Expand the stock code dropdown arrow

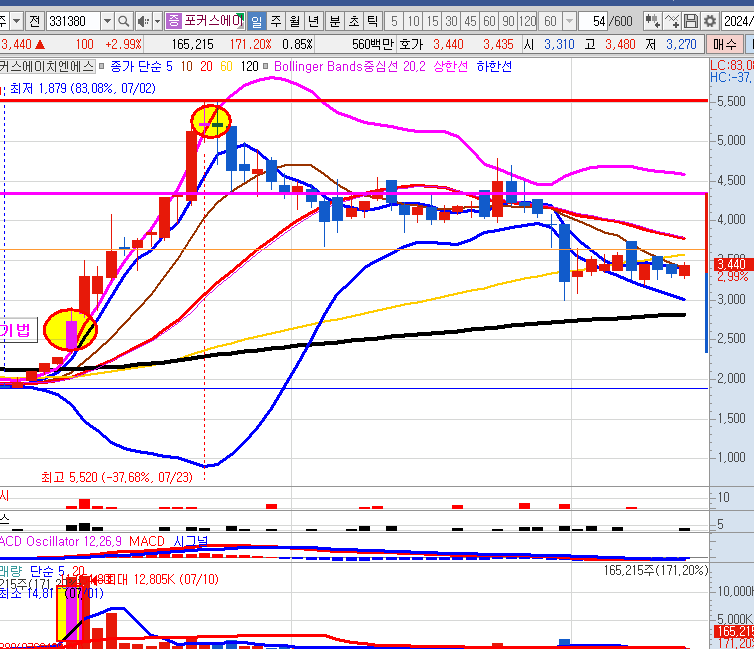[x=106, y=21]
